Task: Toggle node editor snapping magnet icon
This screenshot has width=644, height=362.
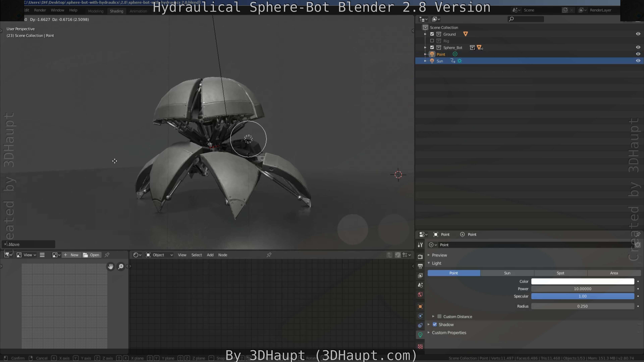Action: pos(398,255)
